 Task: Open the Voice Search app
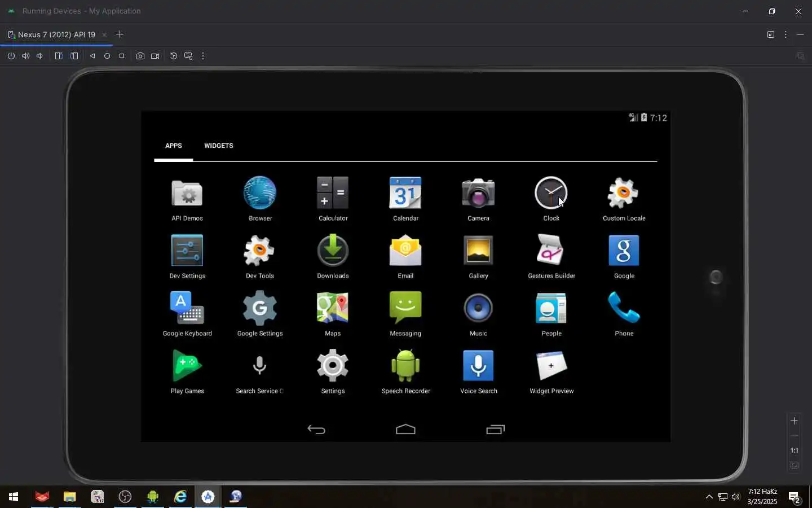(x=478, y=372)
